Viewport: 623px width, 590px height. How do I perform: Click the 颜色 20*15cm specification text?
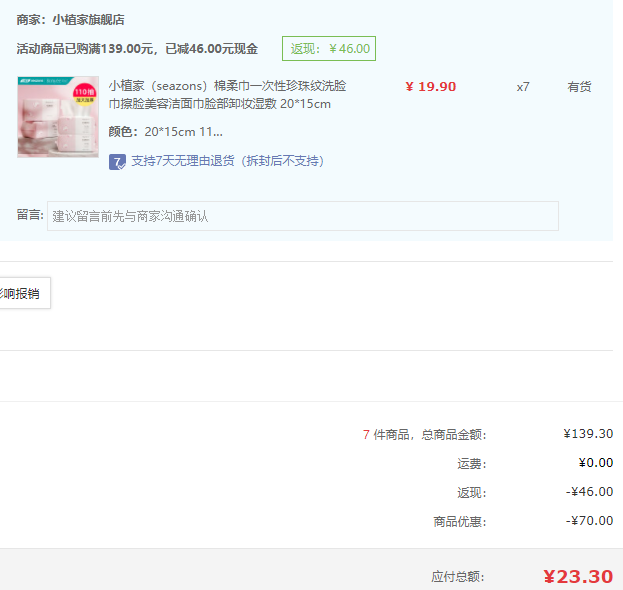tap(166, 132)
